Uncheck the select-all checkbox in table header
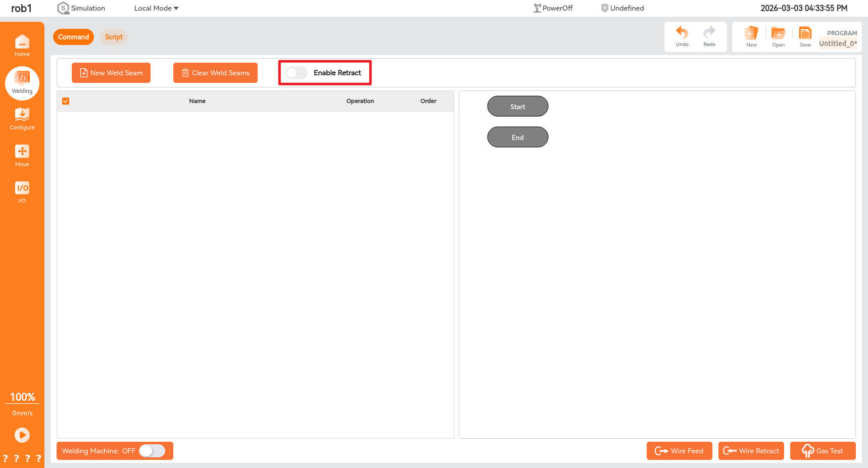Screen dimensions: 868x468 (x=66, y=101)
